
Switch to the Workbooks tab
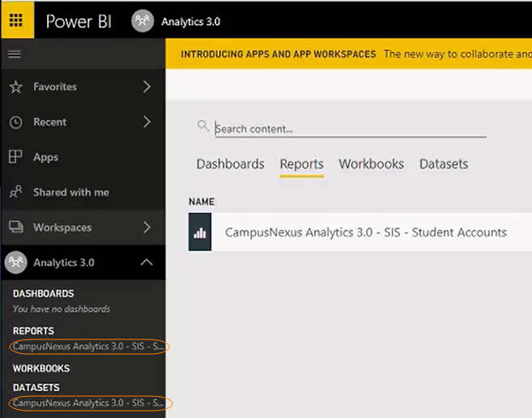(371, 164)
